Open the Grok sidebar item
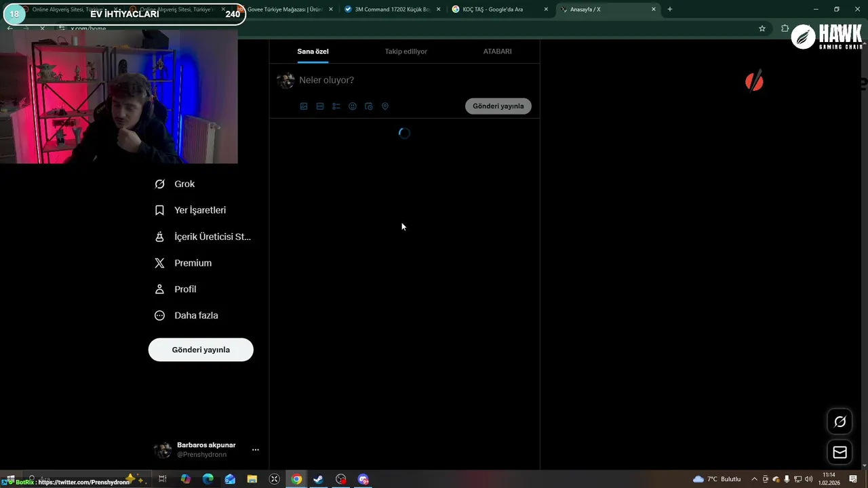Image resolution: width=868 pixels, height=488 pixels. pyautogui.click(x=175, y=184)
